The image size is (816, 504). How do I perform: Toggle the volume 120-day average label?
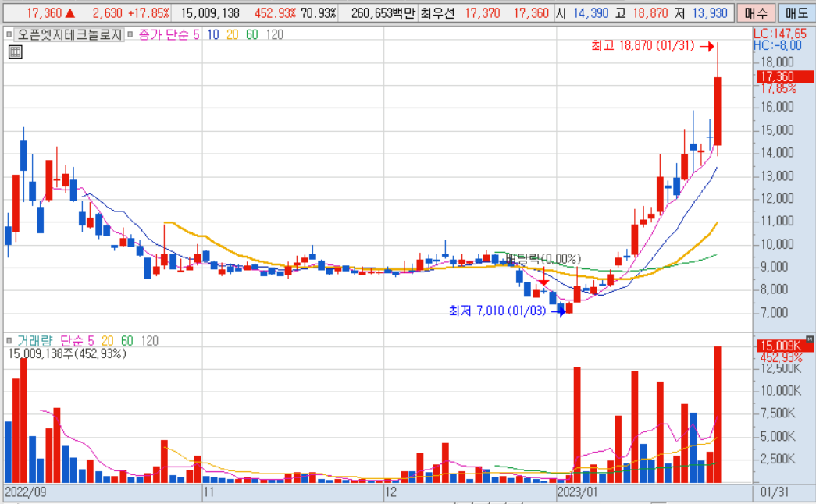150,341
